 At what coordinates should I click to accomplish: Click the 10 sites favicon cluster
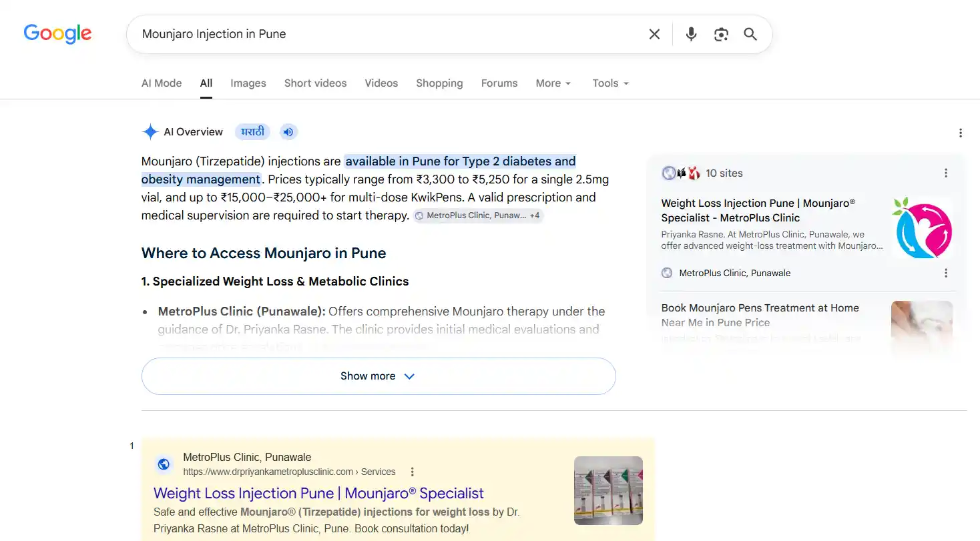pyautogui.click(x=681, y=173)
